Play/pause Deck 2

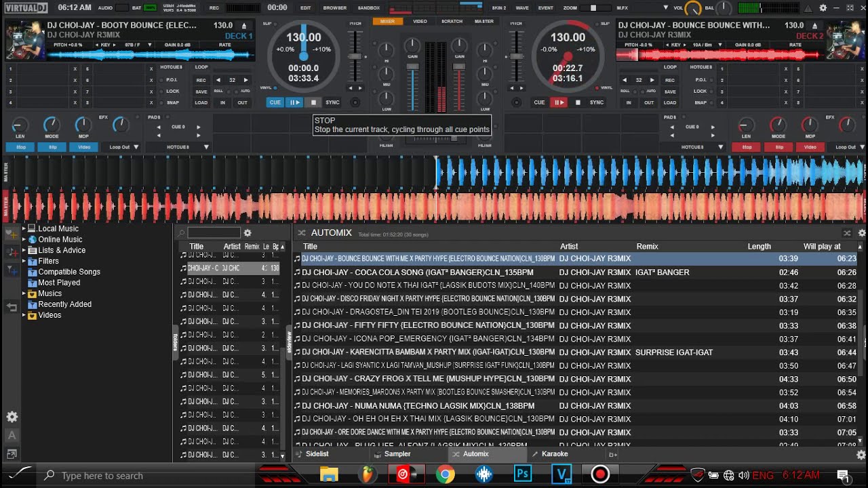click(x=559, y=102)
